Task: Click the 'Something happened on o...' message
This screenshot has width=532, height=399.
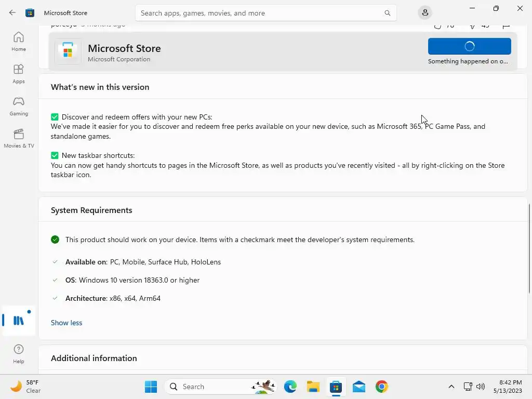Action: (468, 61)
